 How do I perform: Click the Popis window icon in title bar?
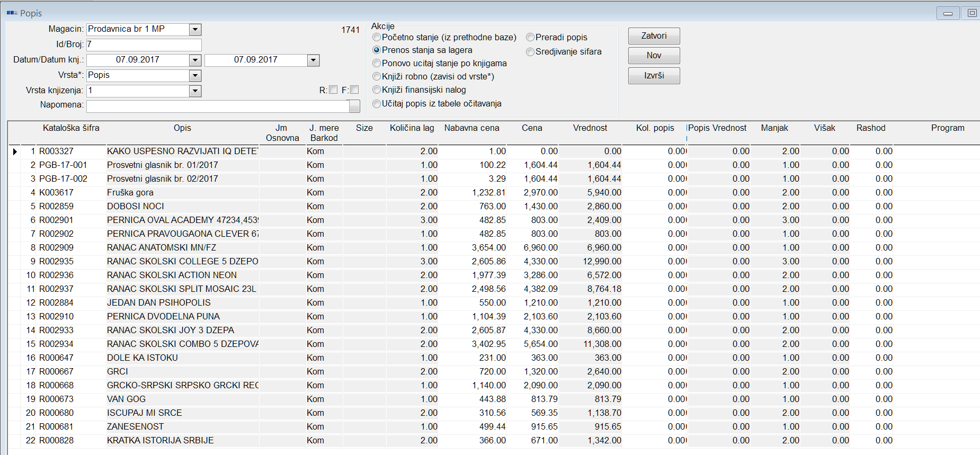[x=12, y=13]
